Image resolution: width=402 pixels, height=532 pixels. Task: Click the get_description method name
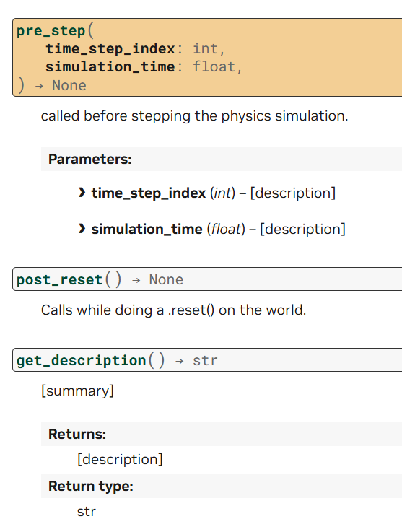point(82,361)
